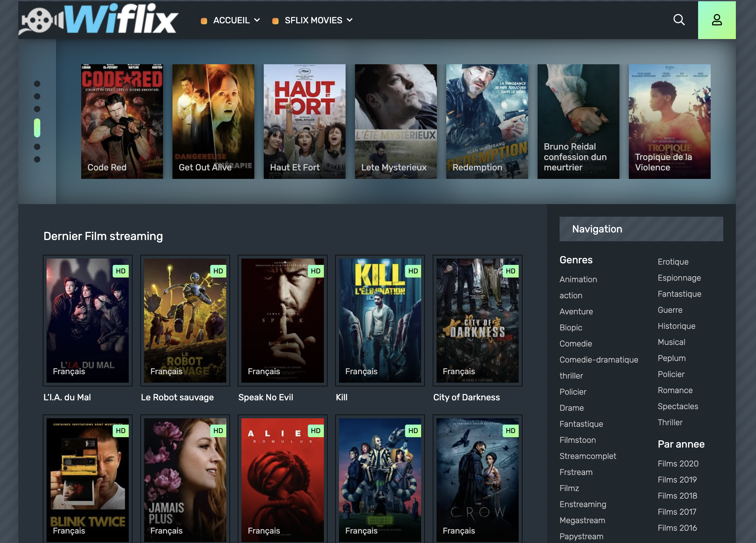The height and width of the screenshot is (543, 756).
Task: Open the Filmstoon link
Action: (577, 440)
